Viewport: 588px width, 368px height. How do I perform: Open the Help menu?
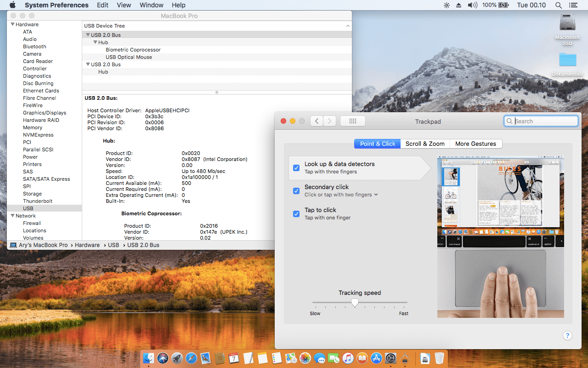179,5
